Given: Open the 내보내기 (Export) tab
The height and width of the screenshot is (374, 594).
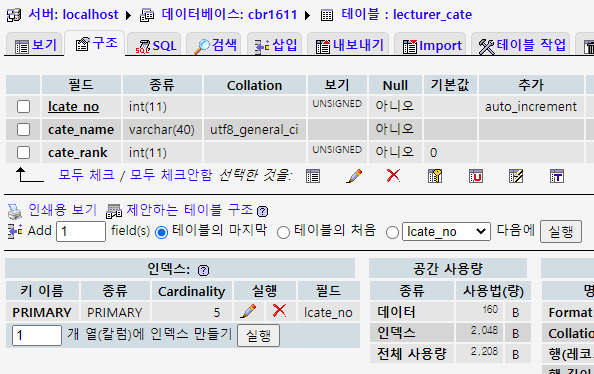Looking at the screenshot, I should (349, 45).
